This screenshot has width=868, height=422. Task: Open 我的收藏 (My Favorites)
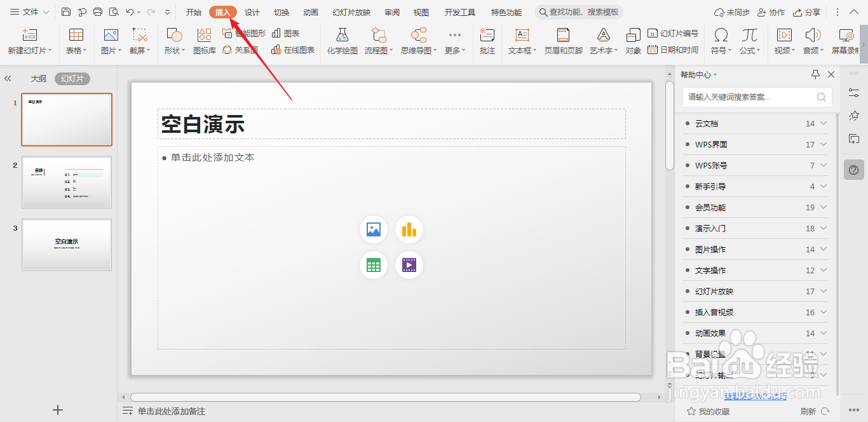pyautogui.click(x=709, y=411)
